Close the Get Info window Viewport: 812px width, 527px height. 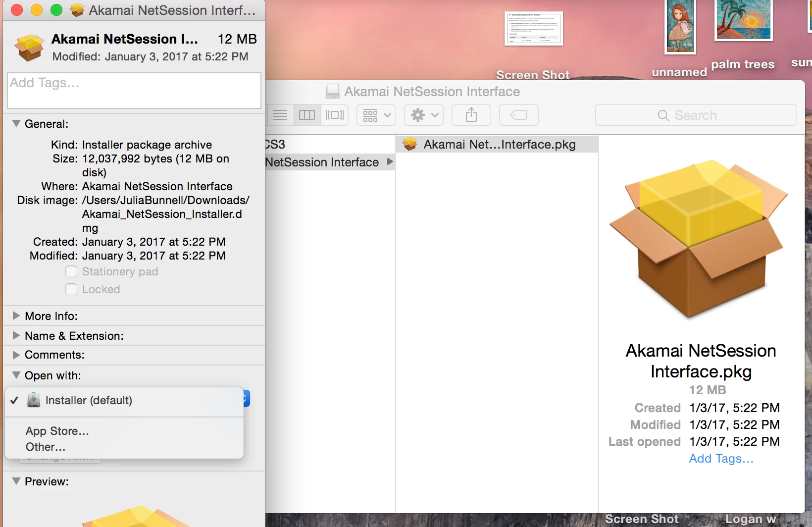[17, 10]
